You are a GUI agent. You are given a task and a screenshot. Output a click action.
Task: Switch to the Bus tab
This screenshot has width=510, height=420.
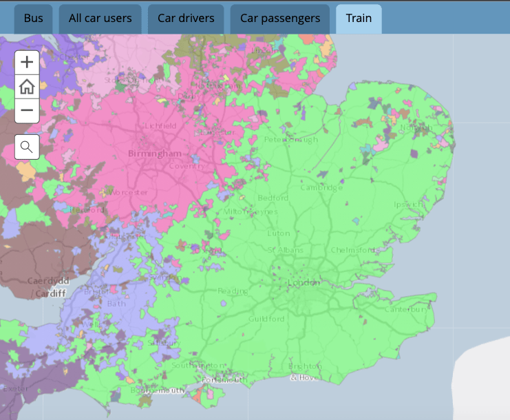33,19
